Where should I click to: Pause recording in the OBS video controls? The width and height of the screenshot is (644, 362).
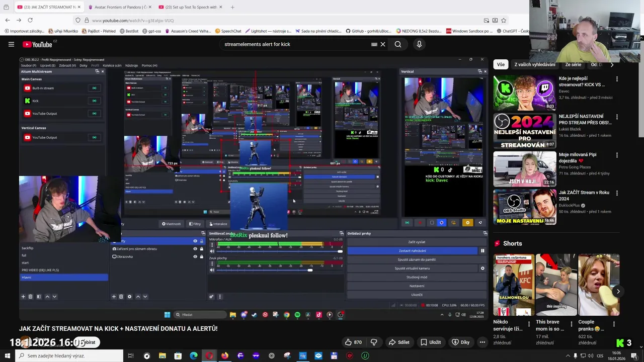point(482,251)
